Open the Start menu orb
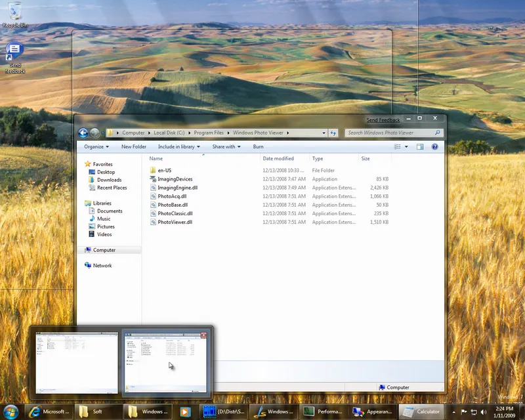Screen dimensions: 525x420 click(x=10, y=411)
